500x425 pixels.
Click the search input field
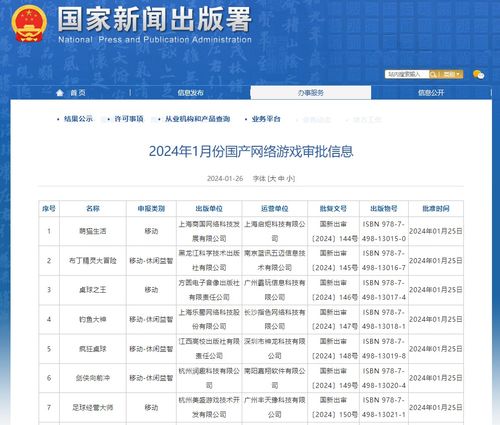[x=407, y=74]
